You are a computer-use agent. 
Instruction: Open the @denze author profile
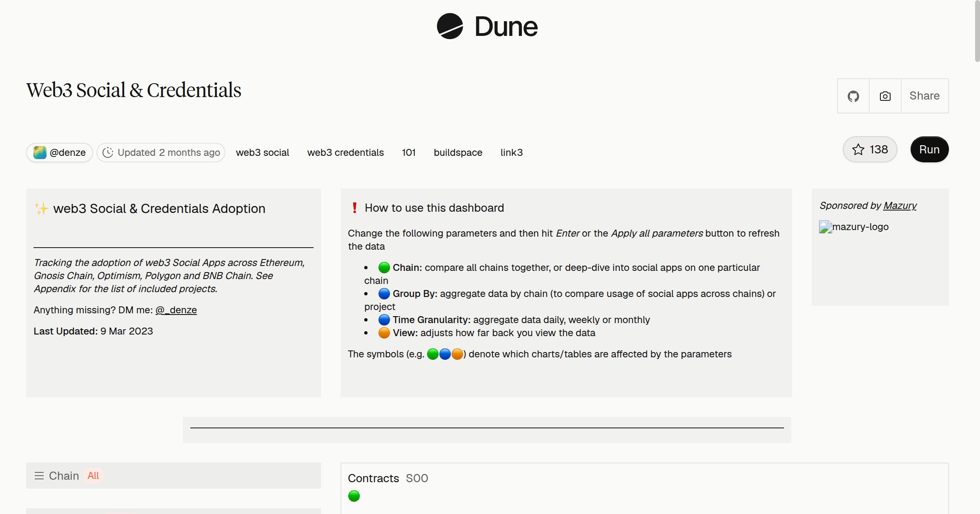[60, 153]
